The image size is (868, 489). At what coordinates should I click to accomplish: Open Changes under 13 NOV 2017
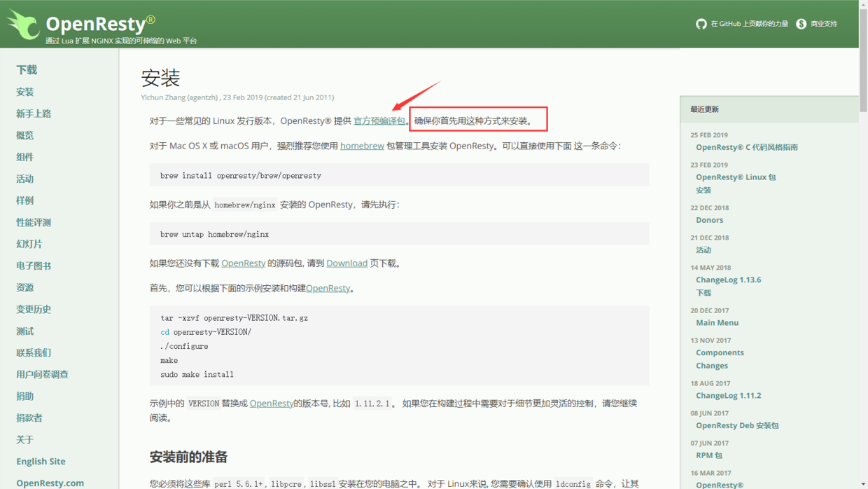point(712,366)
